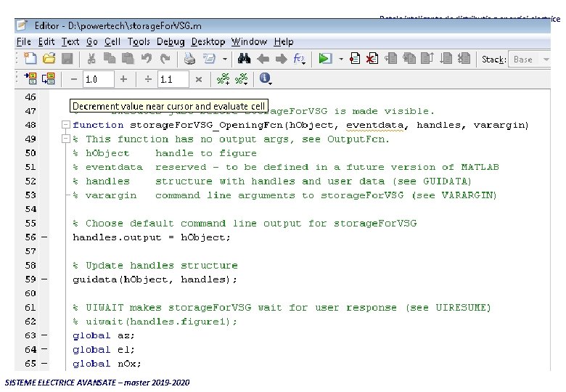Click the plus increment value button
The height and width of the screenshot is (392, 566).
point(123,78)
